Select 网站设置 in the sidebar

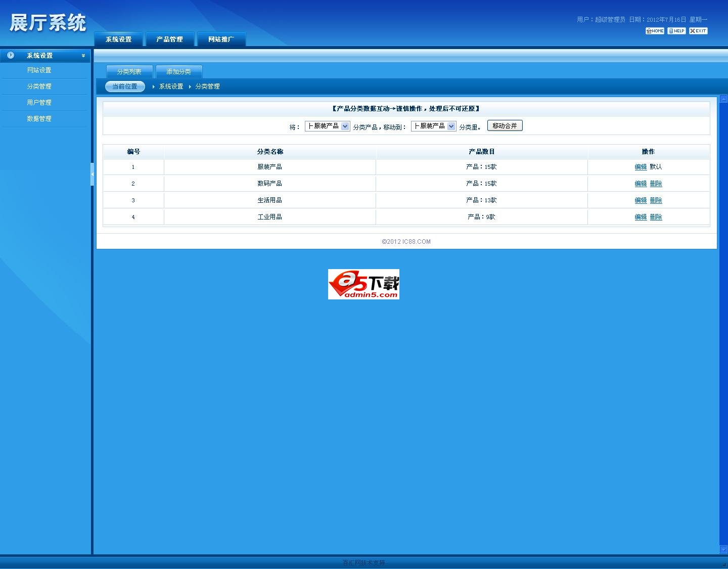point(39,70)
